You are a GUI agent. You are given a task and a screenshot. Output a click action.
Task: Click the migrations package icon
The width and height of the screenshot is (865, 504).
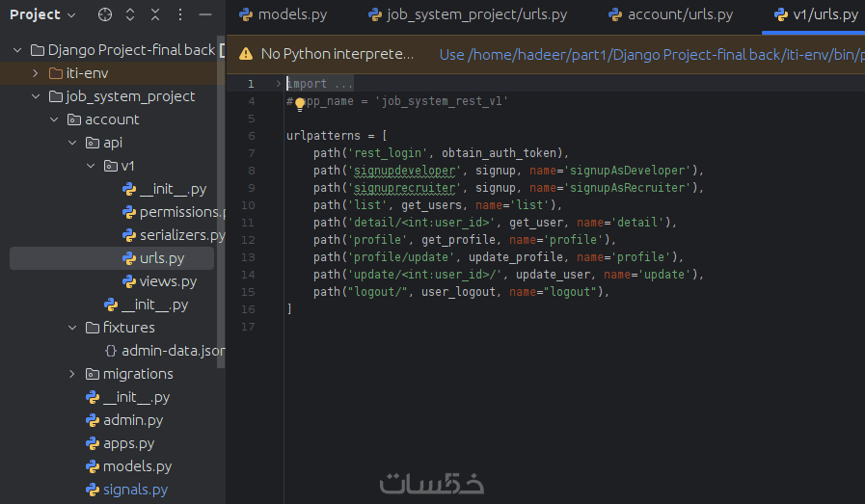point(93,374)
